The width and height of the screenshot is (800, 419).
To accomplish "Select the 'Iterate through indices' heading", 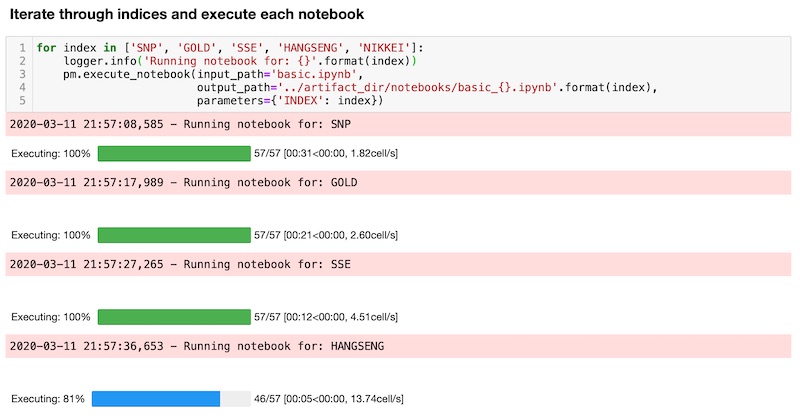I will click(187, 15).
